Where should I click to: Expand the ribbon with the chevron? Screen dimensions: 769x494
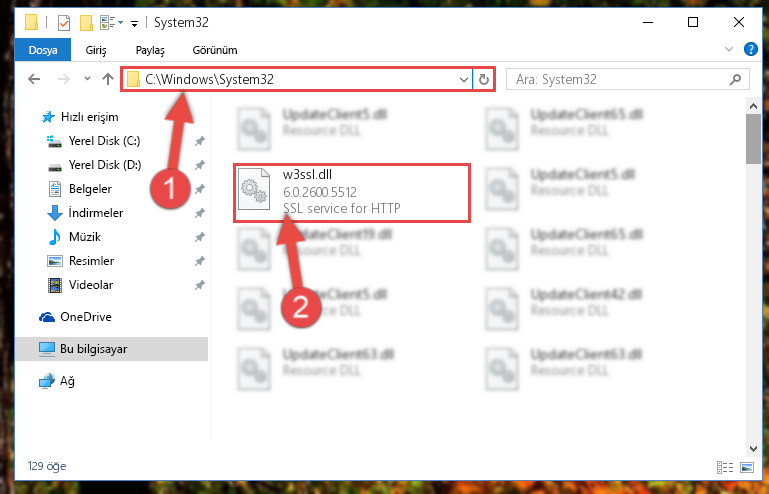tap(729, 49)
